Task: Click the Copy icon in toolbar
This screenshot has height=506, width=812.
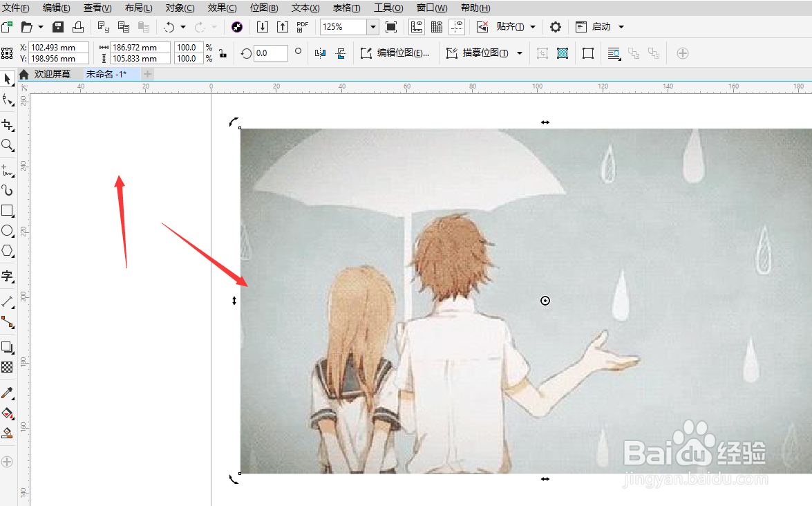Action: point(123,27)
